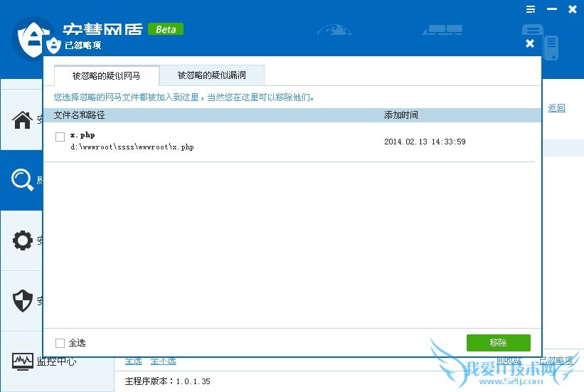Check the x.php file checkbox
Viewport: 584px width, 392px height.
(60, 137)
